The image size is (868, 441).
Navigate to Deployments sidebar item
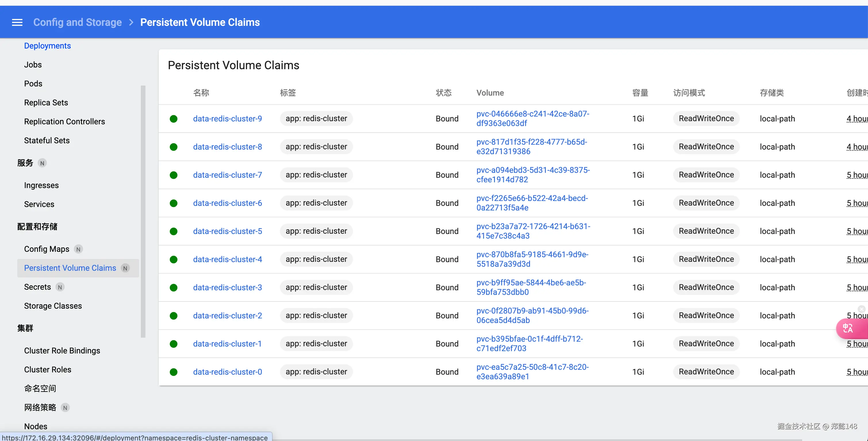[x=47, y=46]
